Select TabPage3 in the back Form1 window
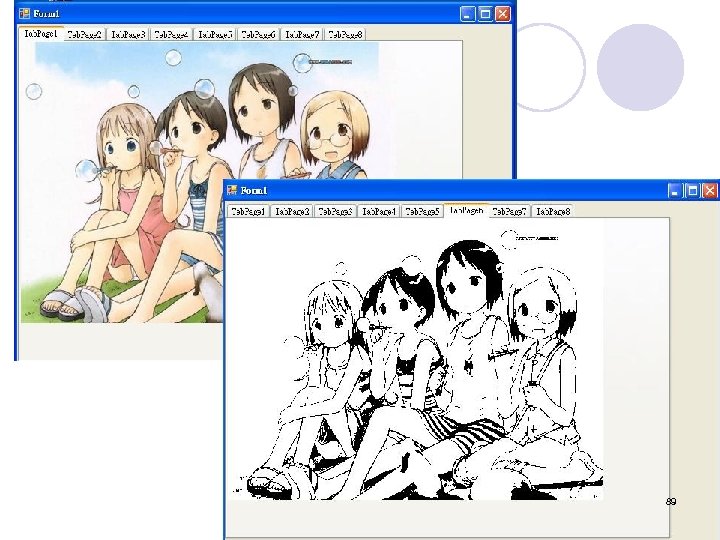Screen dimensions: 720x540 [x=128, y=34]
